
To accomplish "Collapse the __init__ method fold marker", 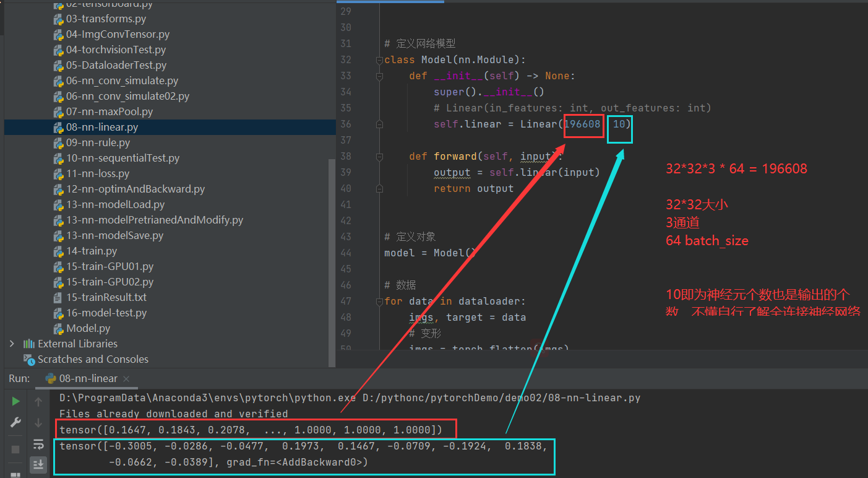I will [379, 76].
